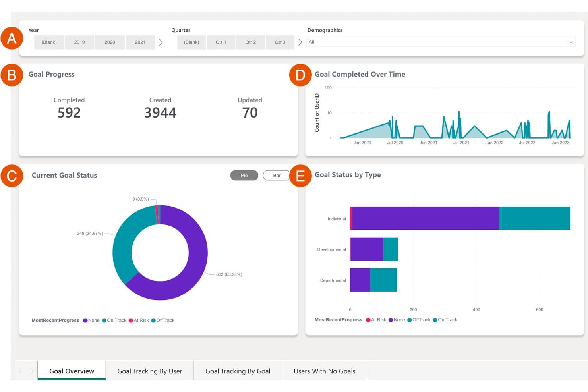Click the Goal Progress title
The image size is (588, 392).
click(x=51, y=74)
